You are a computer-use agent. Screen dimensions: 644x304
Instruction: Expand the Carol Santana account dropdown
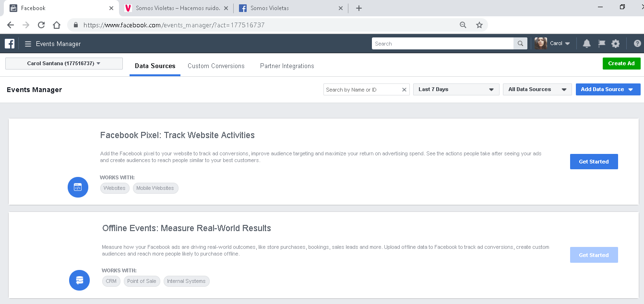64,63
